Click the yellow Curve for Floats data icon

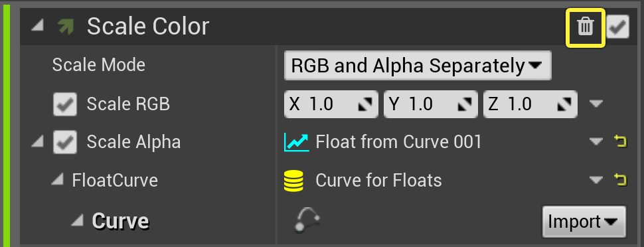tap(293, 181)
